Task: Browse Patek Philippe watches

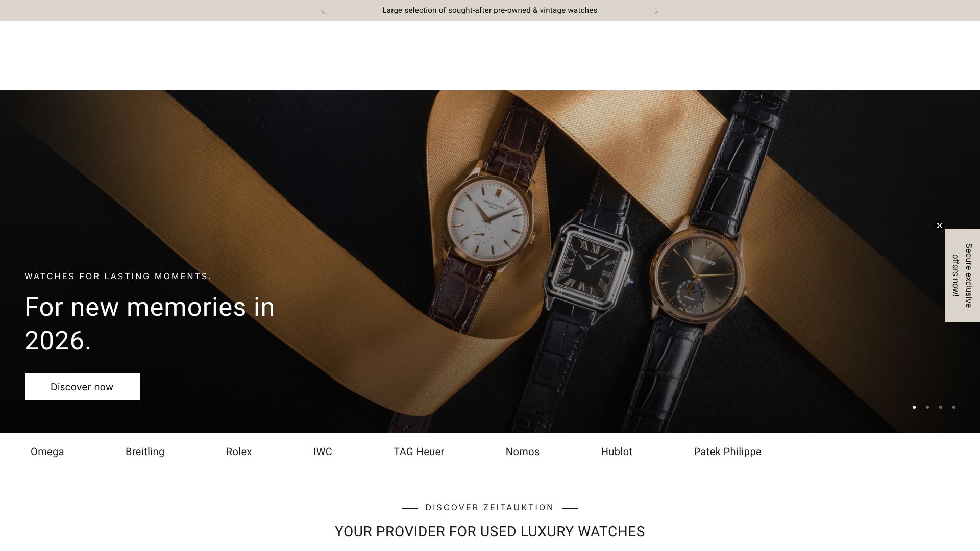Action: pos(727,452)
